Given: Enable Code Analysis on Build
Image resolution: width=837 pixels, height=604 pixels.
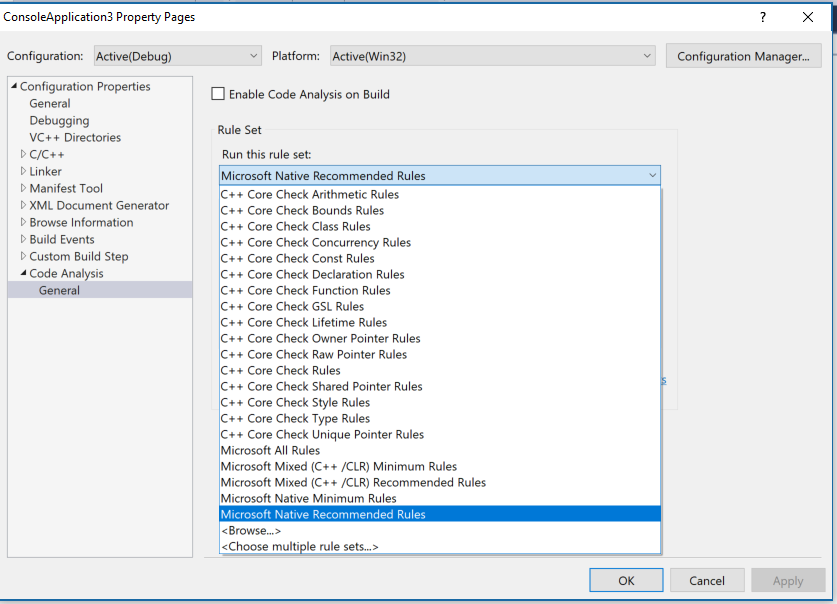Looking at the screenshot, I should [217, 94].
